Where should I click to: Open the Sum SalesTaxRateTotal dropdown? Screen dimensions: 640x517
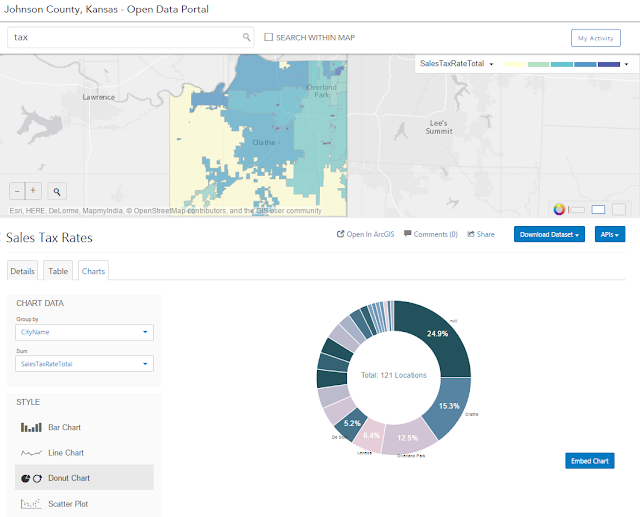click(x=84, y=364)
